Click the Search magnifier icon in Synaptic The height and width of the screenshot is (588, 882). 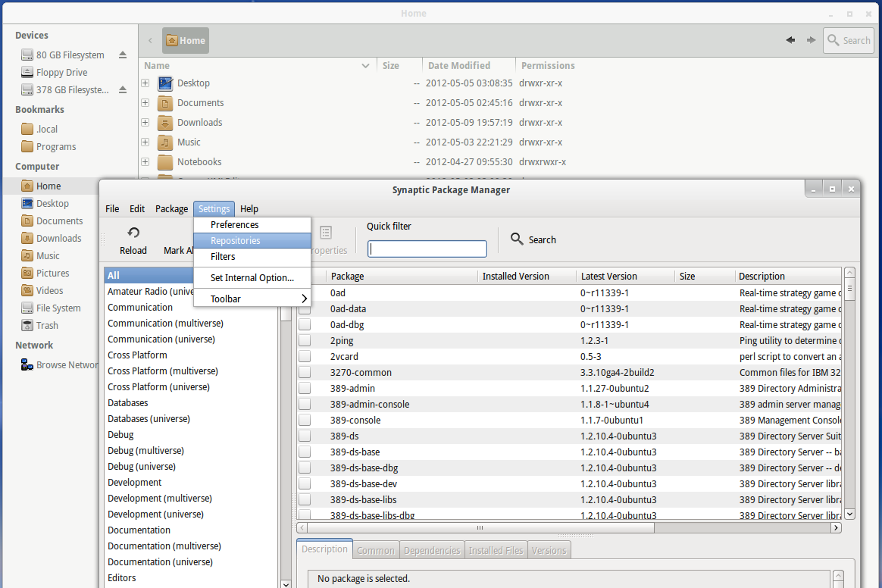click(x=516, y=239)
